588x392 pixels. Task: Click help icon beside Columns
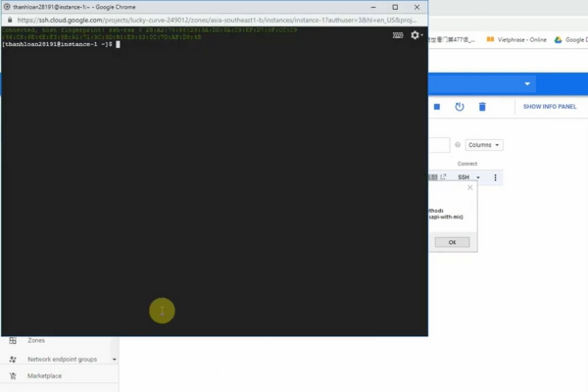(458, 145)
